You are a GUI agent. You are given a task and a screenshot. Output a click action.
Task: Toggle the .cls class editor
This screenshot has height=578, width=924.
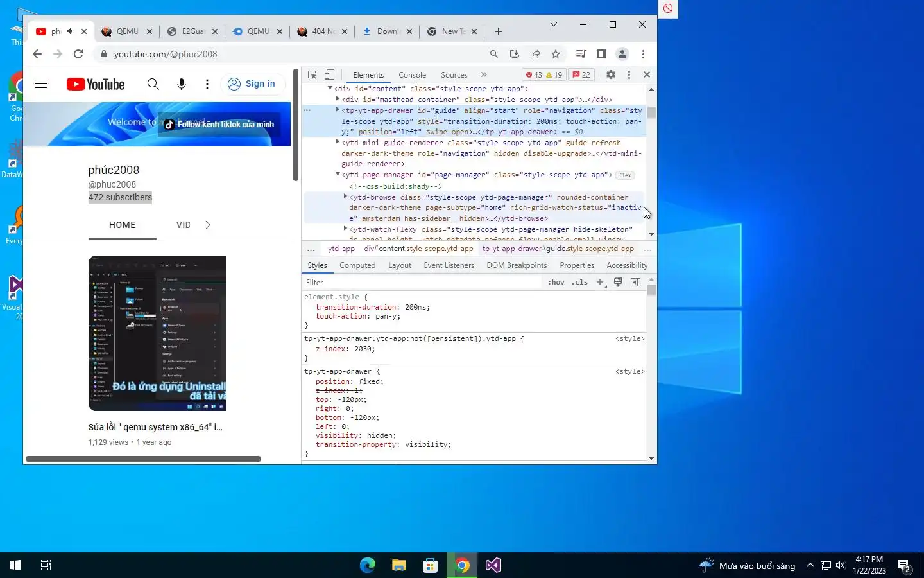(x=579, y=283)
